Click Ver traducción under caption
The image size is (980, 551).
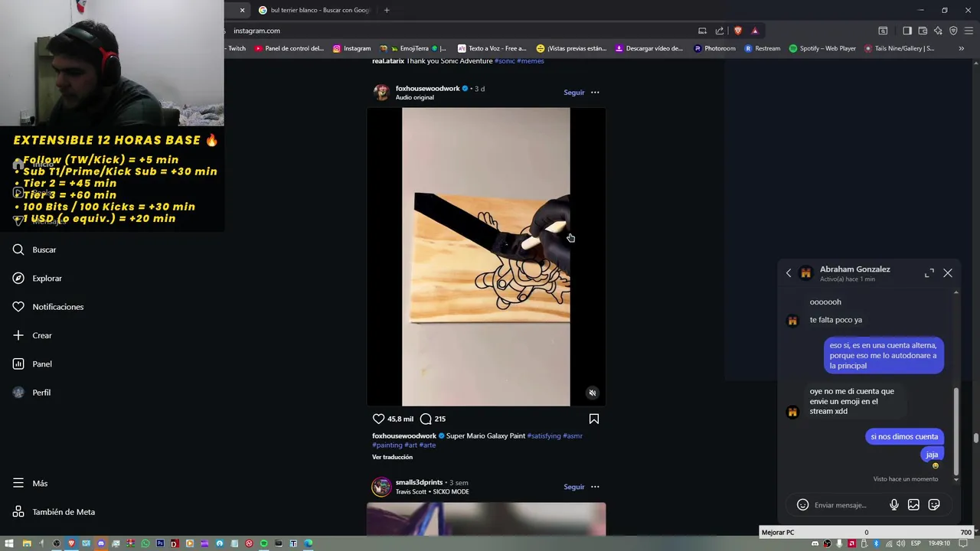[392, 457]
